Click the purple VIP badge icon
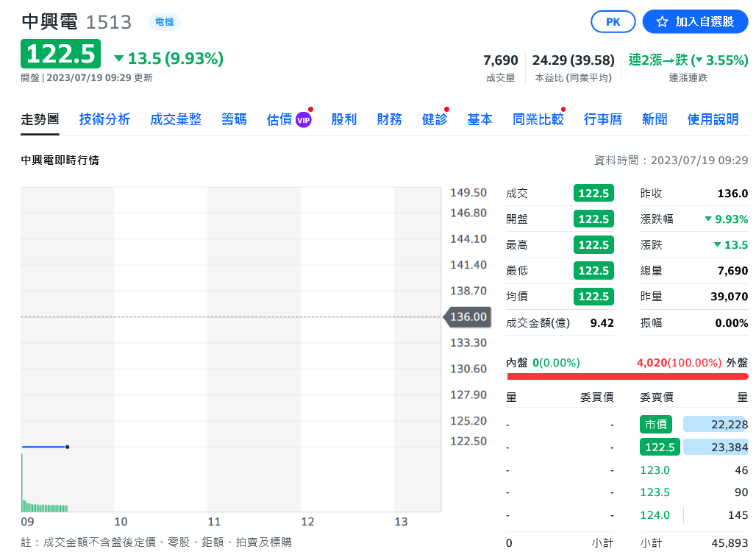Image resolution: width=756 pixels, height=552 pixels. click(303, 120)
